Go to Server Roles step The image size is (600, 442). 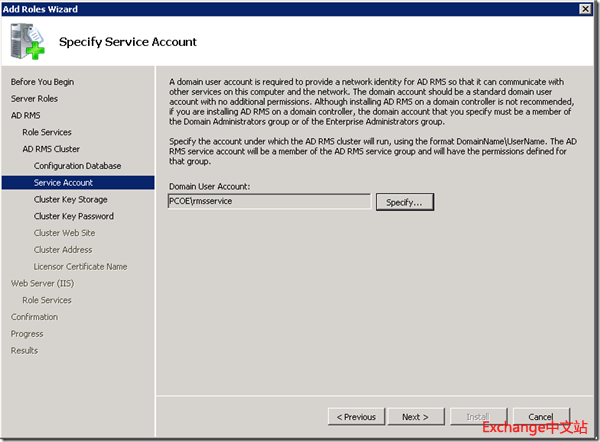pos(34,99)
